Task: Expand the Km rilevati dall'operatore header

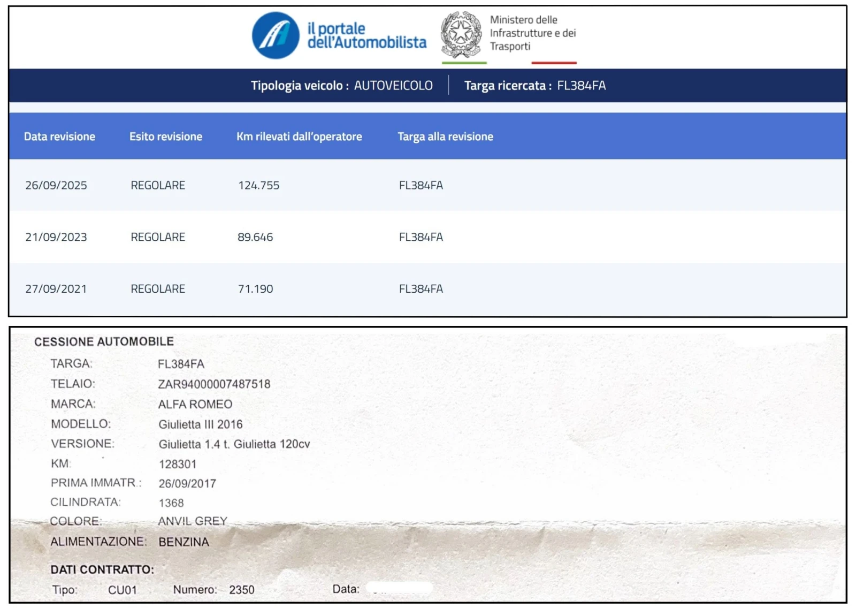Action: pyautogui.click(x=300, y=136)
